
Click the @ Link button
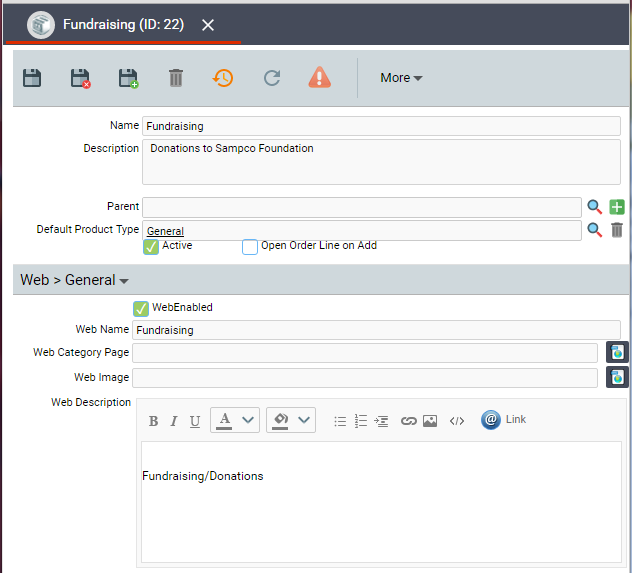click(503, 420)
